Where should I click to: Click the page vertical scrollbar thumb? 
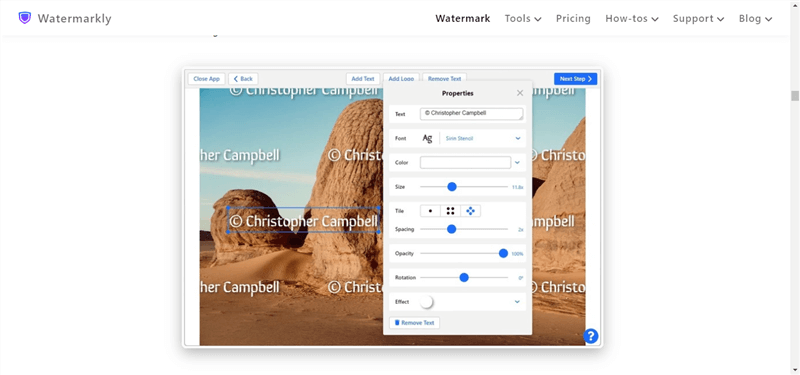(x=794, y=96)
